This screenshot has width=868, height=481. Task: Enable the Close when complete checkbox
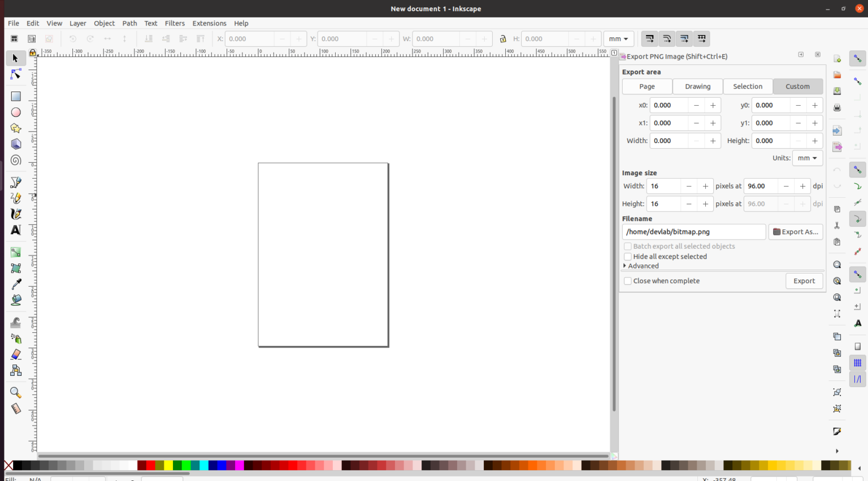click(x=627, y=281)
